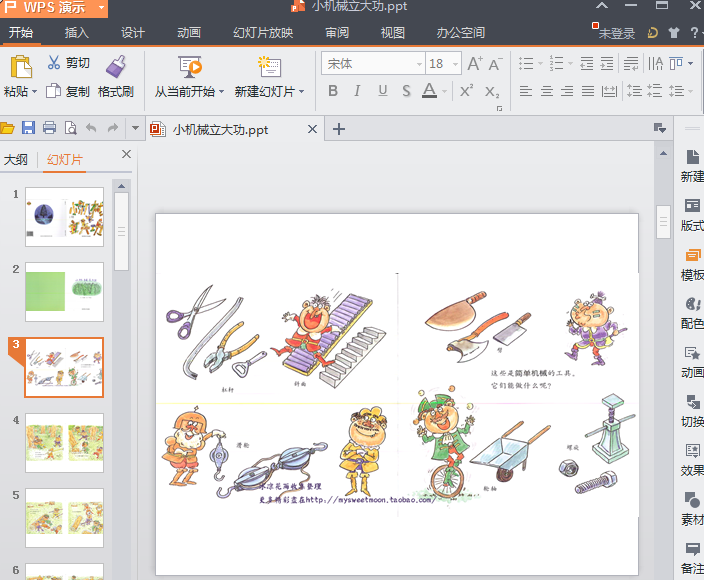The image size is (704, 580).
Task: Expand the 从当前开始 dropdown arrow
Action: [x=221, y=92]
